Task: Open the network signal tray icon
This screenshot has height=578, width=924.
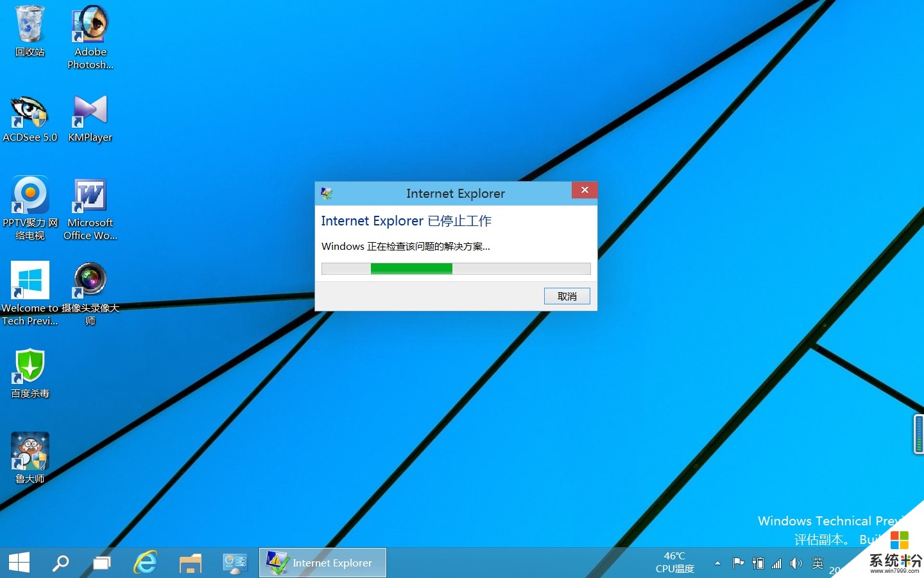Action: pyautogui.click(x=776, y=563)
